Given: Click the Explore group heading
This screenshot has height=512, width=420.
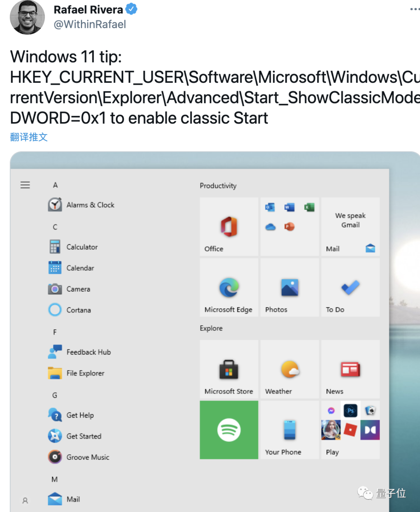Looking at the screenshot, I should tap(211, 328).
